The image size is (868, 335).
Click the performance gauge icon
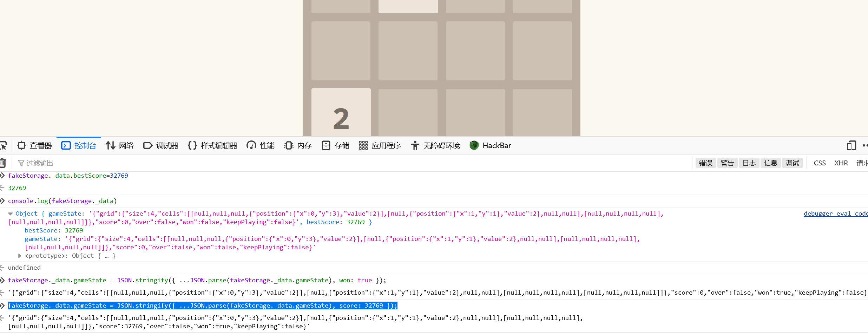click(251, 145)
